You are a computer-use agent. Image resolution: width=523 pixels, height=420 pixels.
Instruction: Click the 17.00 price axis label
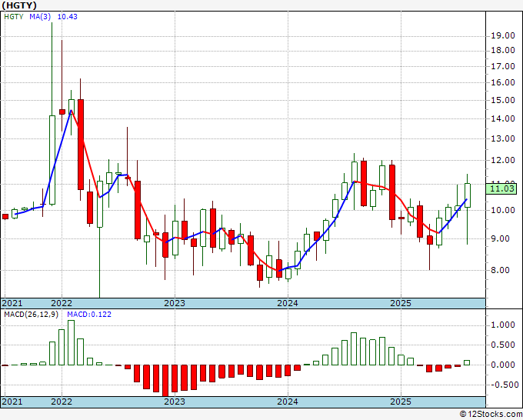click(503, 66)
